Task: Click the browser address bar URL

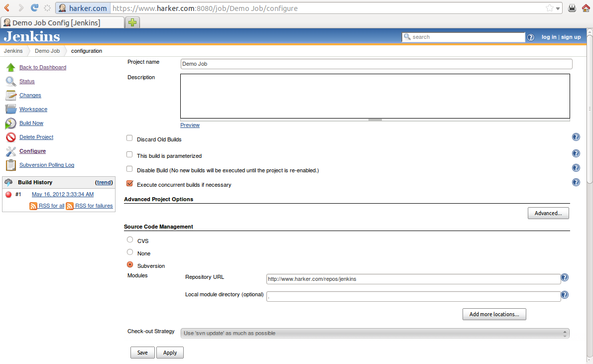Action: (205, 8)
